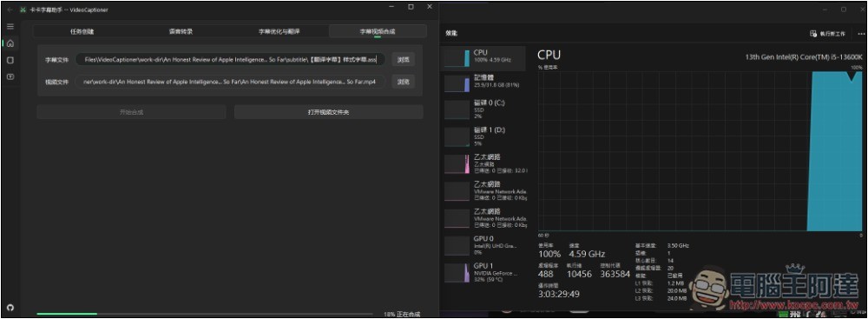Select the Home icon in the left sidebar

click(10, 43)
